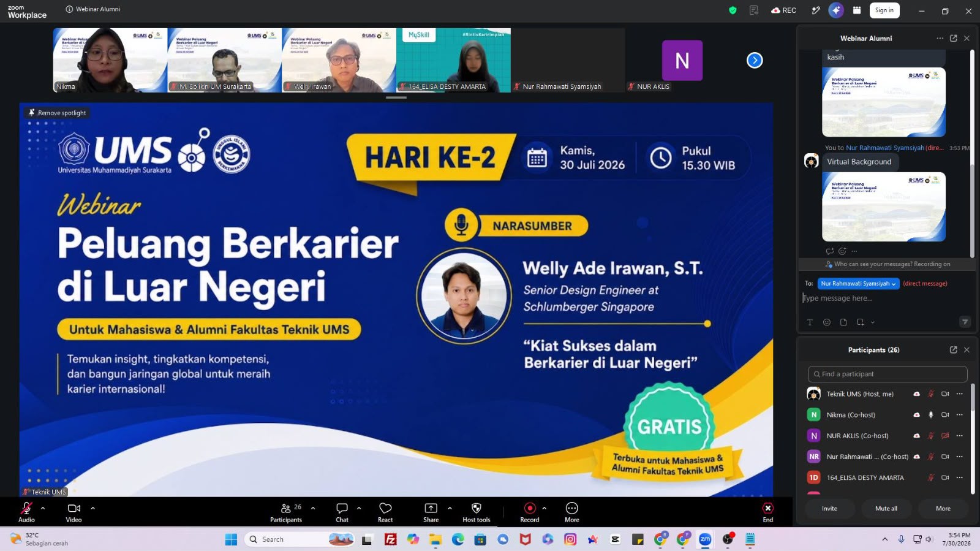This screenshot has width=980, height=551.
Task: Open image below Virtual Background message
Action: tap(884, 207)
